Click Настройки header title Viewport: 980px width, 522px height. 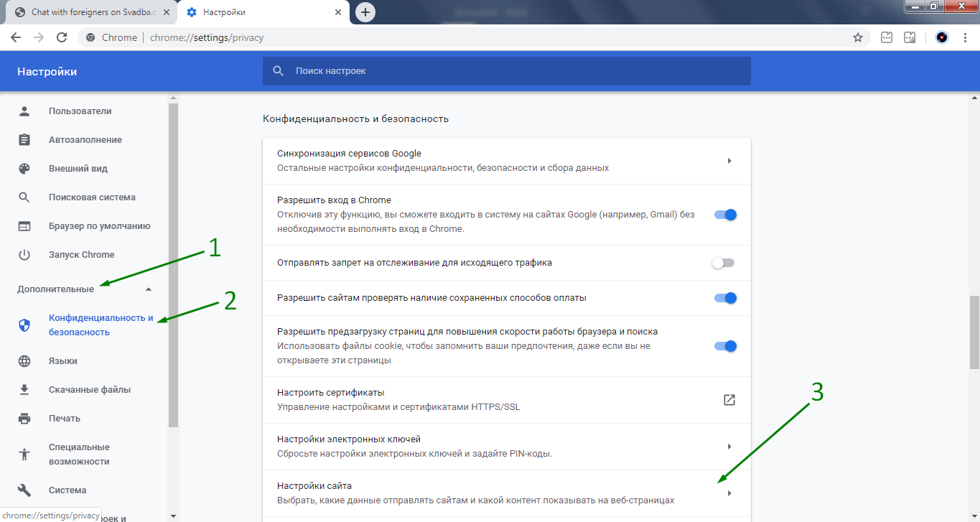tap(47, 72)
